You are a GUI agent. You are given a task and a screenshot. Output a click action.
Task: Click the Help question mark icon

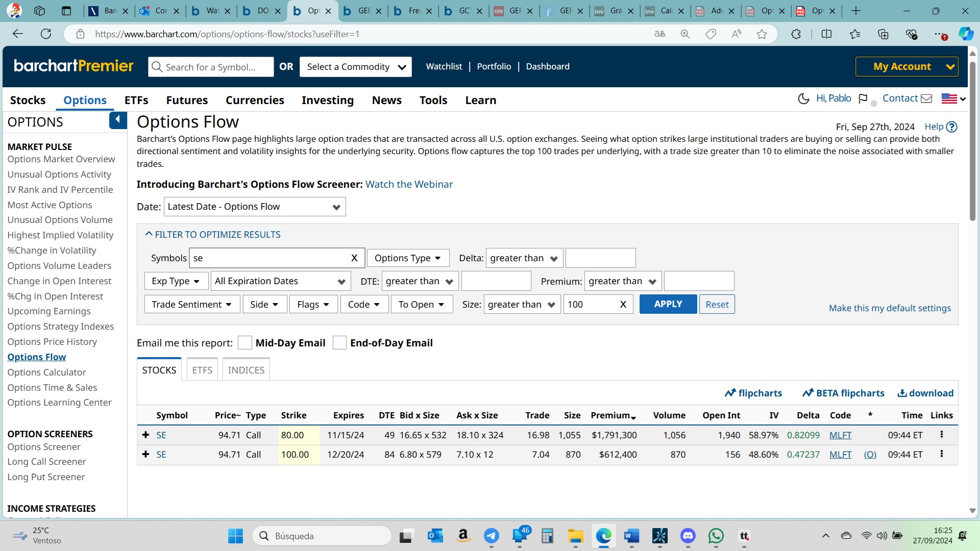(x=951, y=127)
